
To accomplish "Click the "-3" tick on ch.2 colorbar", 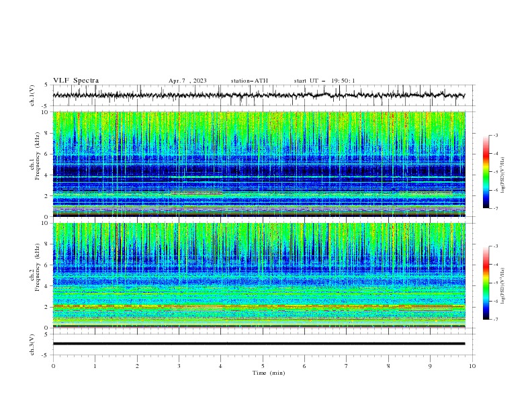I will (496, 246).
